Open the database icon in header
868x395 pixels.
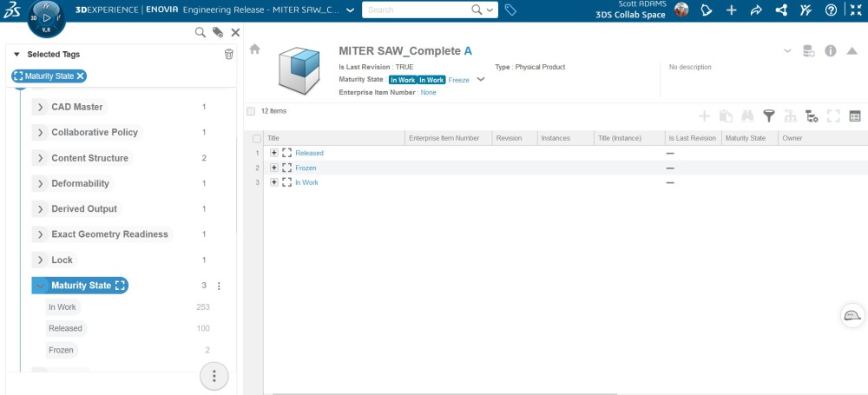point(809,51)
